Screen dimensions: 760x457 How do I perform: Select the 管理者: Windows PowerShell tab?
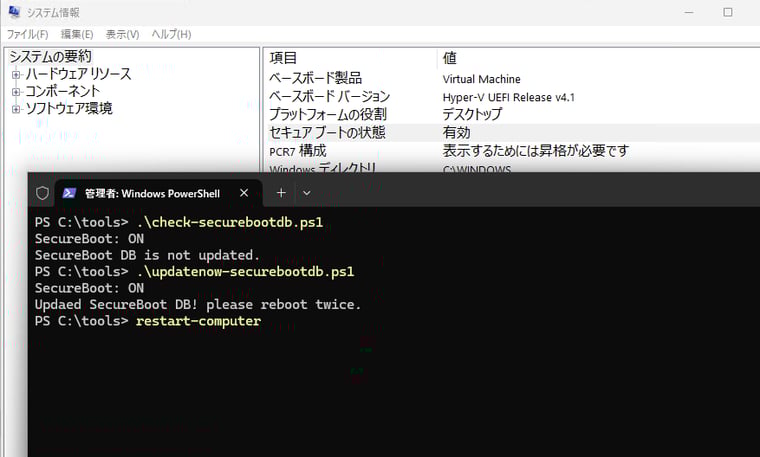coord(158,193)
